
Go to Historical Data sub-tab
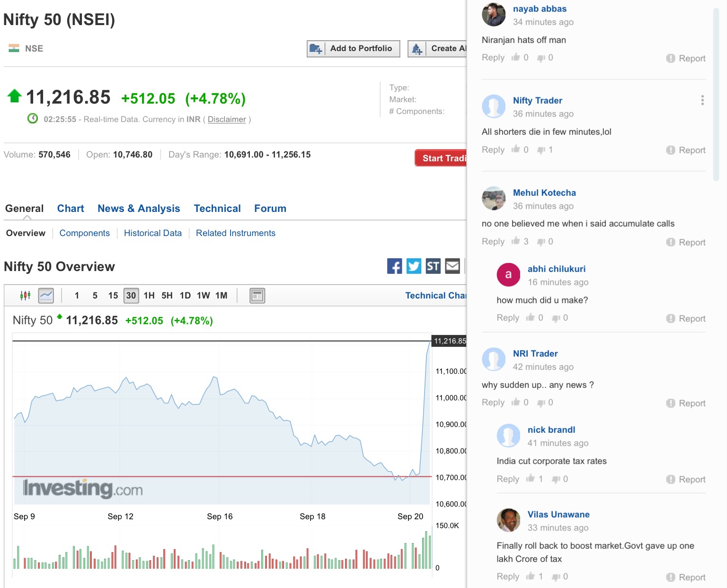click(153, 233)
